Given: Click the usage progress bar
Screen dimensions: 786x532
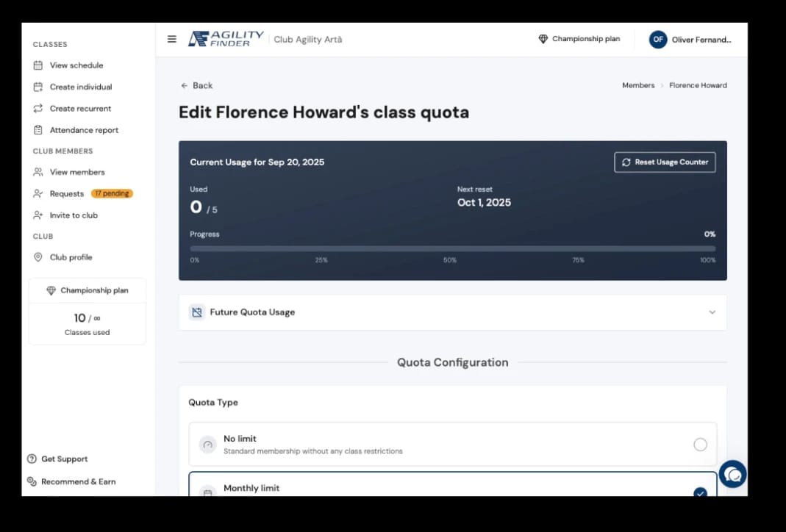Looking at the screenshot, I should tap(453, 248).
